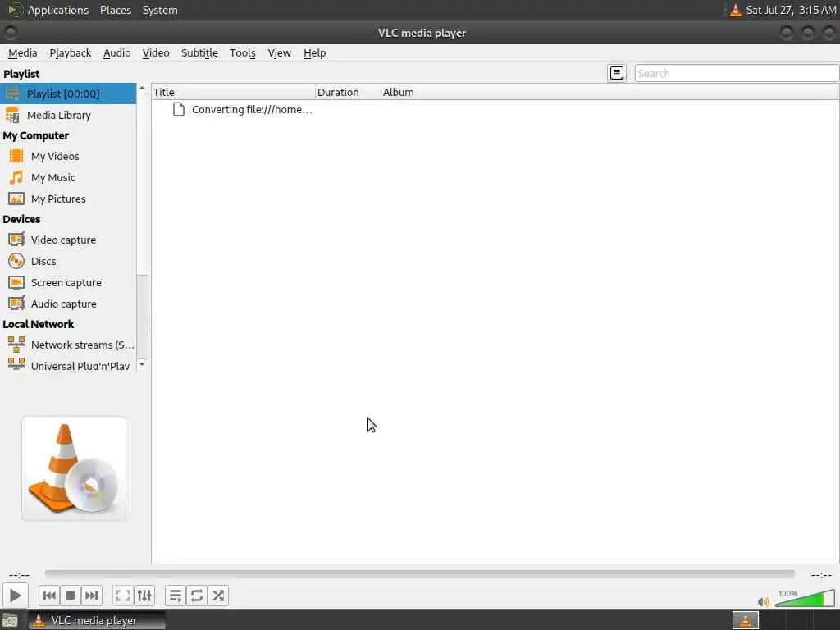This screenshot has width=840, height=630.
Task: Skip to previous media track
Action: click(48, 596)
